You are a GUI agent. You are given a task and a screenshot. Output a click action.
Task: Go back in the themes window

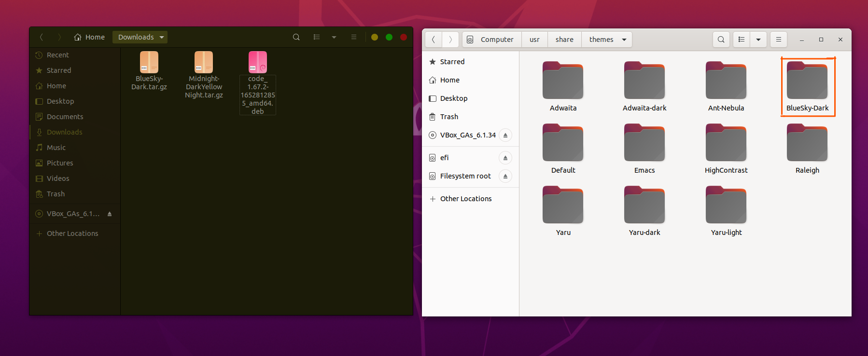tap(434, 40)
